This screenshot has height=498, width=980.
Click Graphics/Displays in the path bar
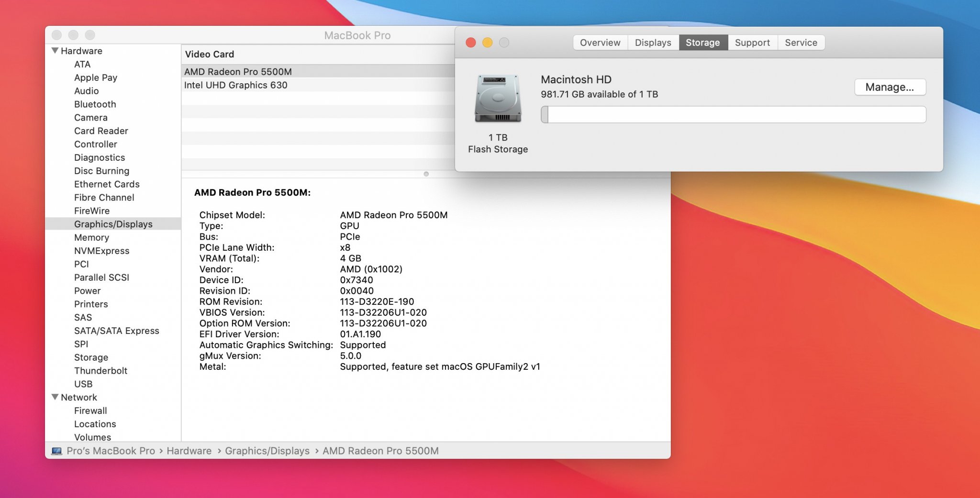[x=267, y=451]
